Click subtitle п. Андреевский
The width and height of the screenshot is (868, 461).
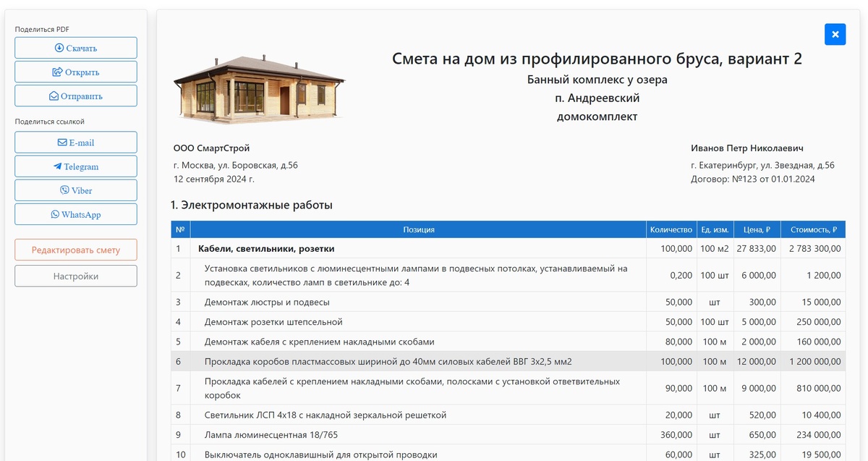click(597, 98)
